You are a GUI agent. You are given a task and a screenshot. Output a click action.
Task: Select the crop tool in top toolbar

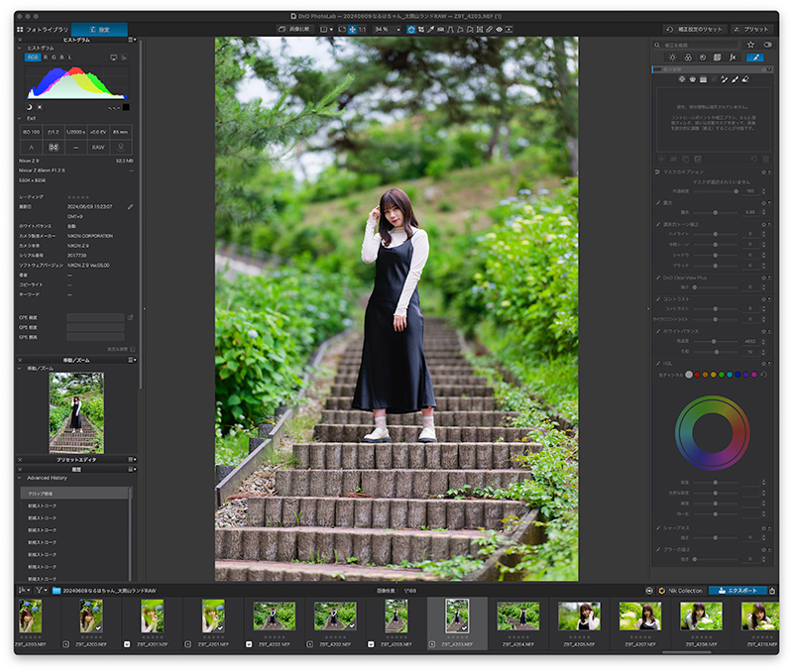pos(420,30)
